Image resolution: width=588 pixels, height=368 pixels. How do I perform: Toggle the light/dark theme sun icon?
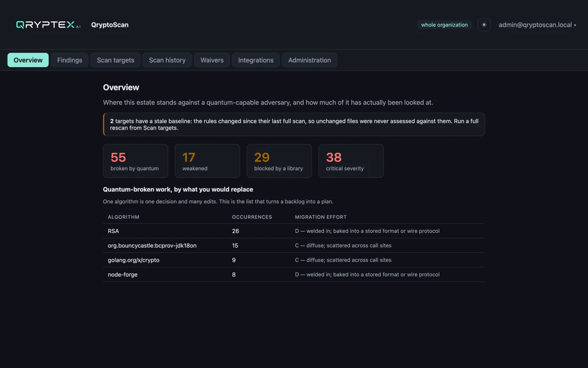click(x=484, y=25)
